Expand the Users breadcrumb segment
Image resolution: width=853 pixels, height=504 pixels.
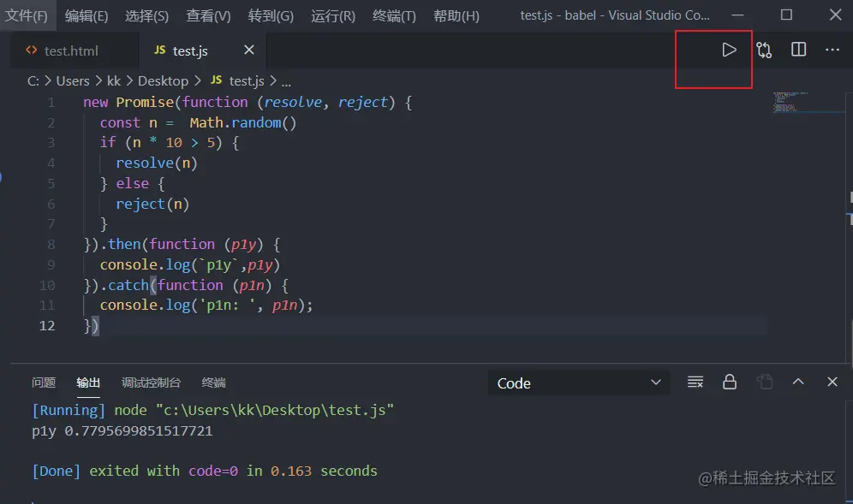pyautogui.click(x=73, y=80)
